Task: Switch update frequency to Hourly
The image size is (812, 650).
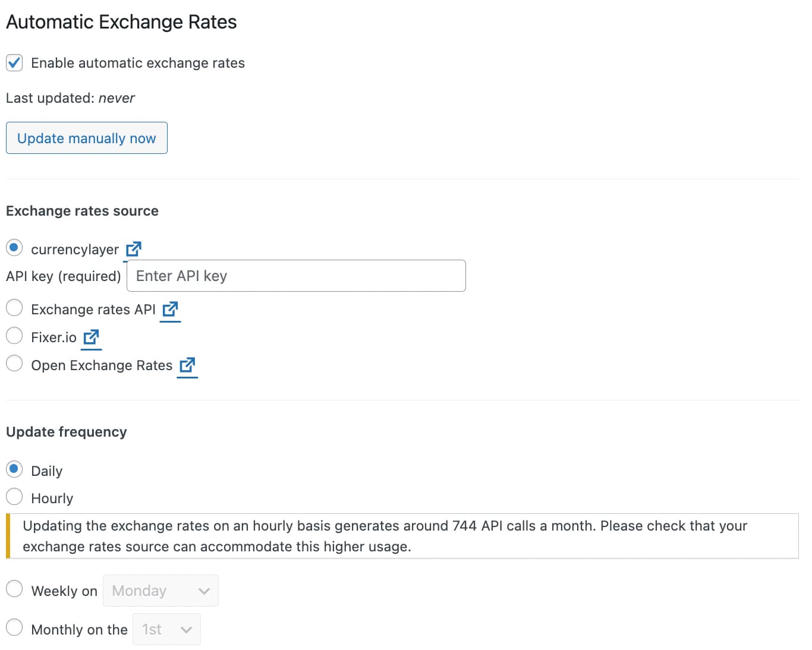Action: coord(14,496)
